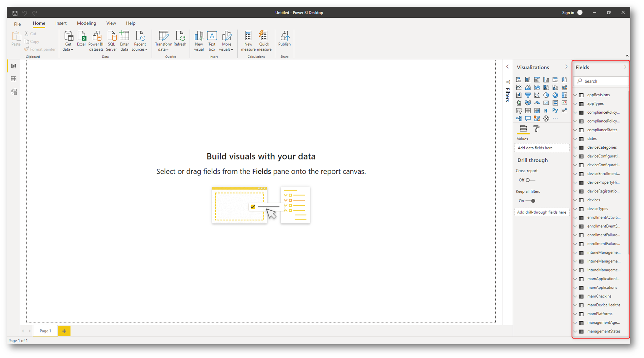This screenshot has width=644, height=358.
Task: Click the Save icon in title bar
Action: click(x=15, y=13)
